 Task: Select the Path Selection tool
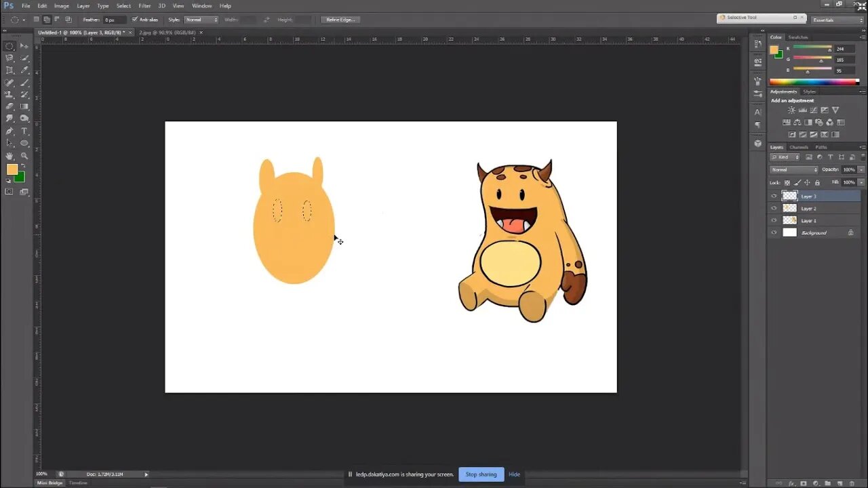click(x=9, y=143)
